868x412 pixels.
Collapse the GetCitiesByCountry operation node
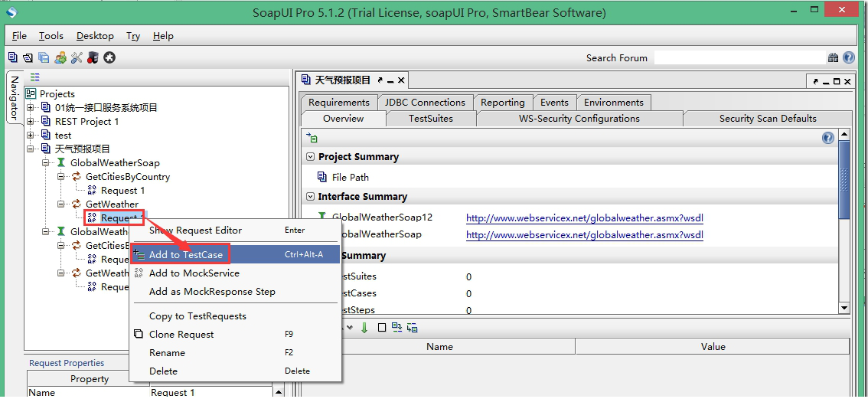click(61, 177)
